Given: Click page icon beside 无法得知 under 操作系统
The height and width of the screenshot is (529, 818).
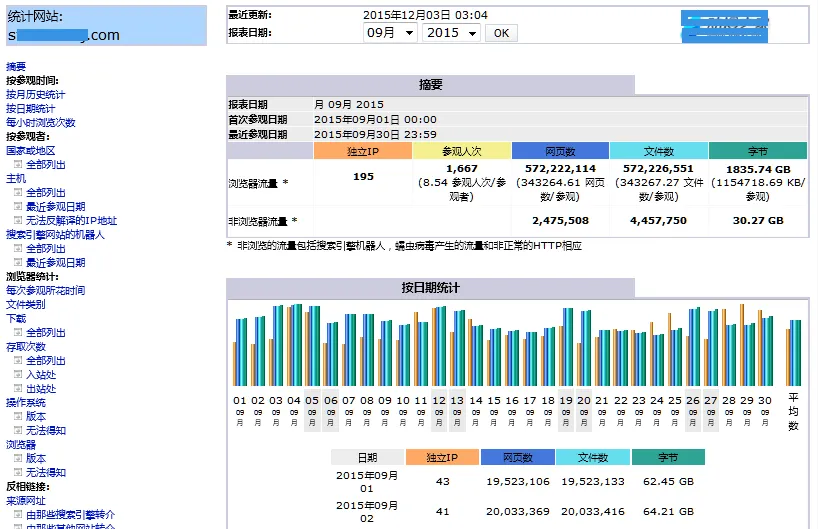Looking at the screenshot, I should click(18, 430).
